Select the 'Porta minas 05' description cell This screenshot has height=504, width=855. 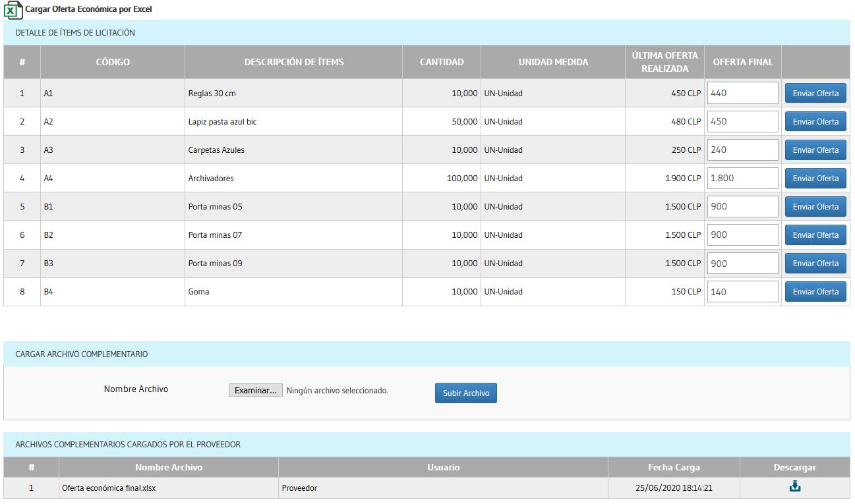pyautogui.click(x=293, y=207)
